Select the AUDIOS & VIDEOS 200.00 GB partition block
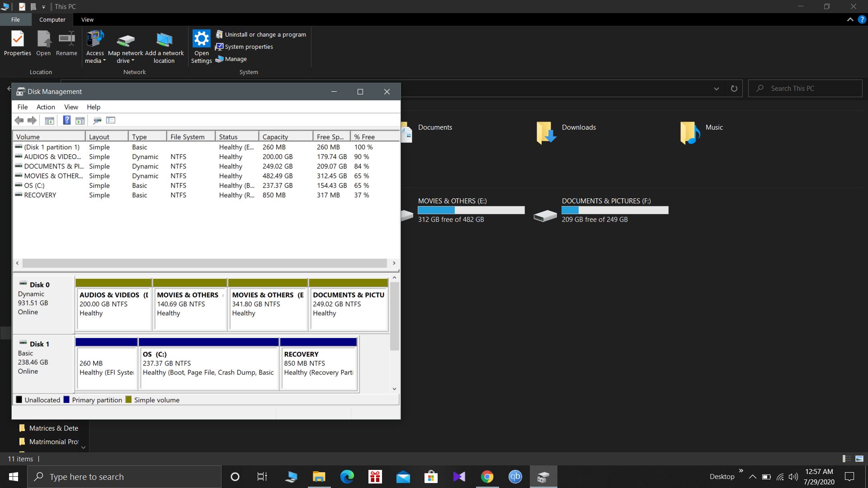This screenshot has height=488, width=868. pyautogui.click(x=113, y=305)
